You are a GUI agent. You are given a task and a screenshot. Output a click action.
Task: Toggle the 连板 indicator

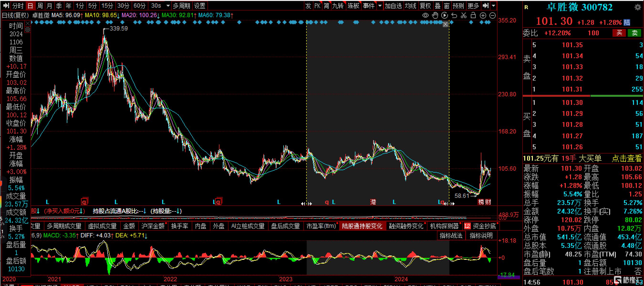point(353,5)
